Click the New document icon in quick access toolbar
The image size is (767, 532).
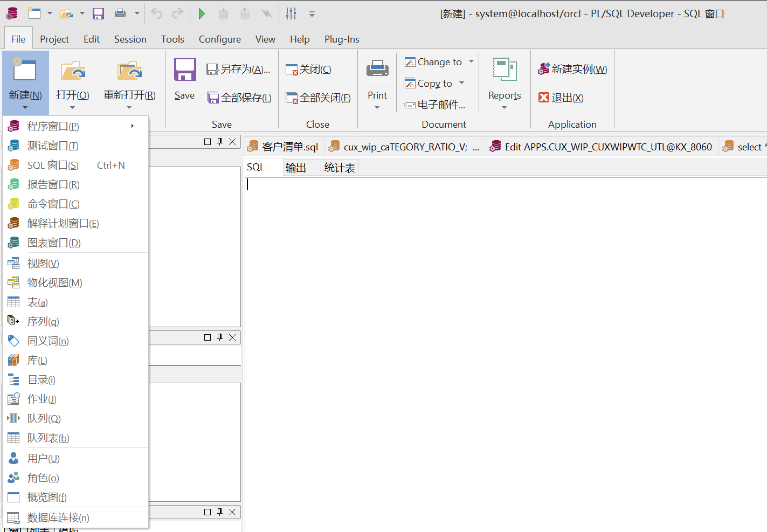tap(34, 13)
